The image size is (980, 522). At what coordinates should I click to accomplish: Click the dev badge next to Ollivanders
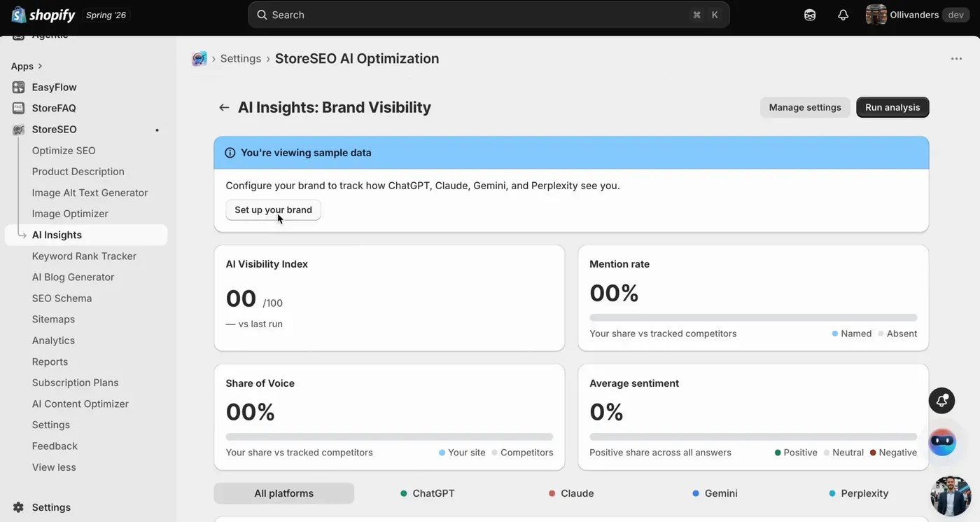click(956, 15)
